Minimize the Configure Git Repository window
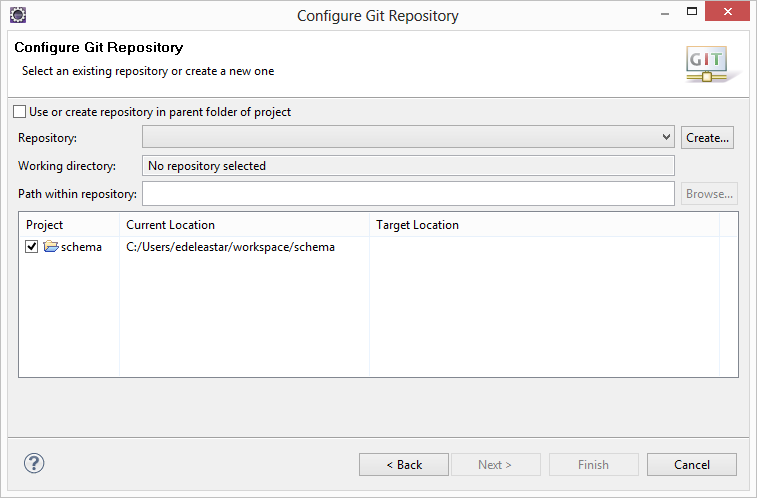 point(665,14)
